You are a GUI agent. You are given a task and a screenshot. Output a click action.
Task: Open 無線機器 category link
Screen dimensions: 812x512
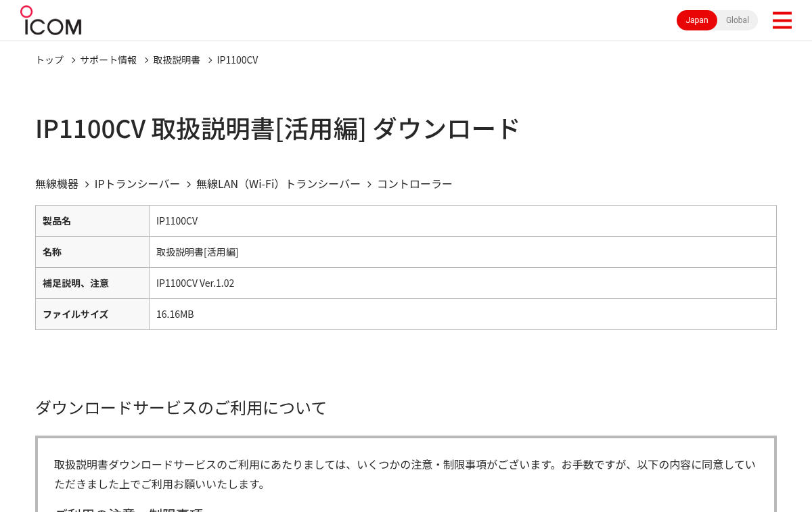(57, 184)
